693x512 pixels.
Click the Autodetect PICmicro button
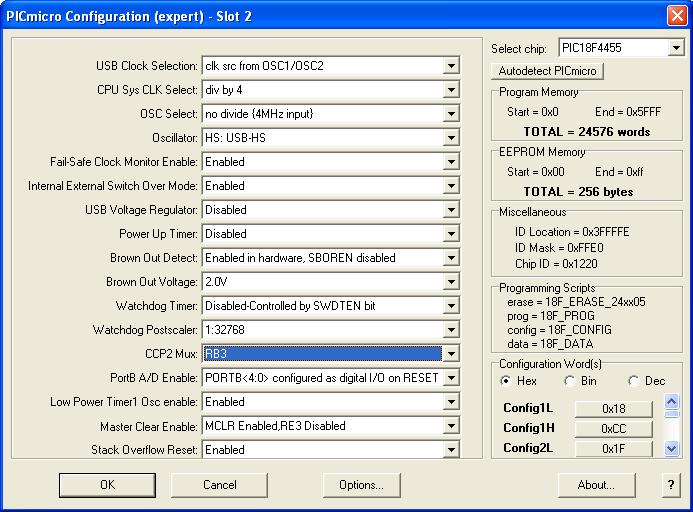tap(547, 71)
